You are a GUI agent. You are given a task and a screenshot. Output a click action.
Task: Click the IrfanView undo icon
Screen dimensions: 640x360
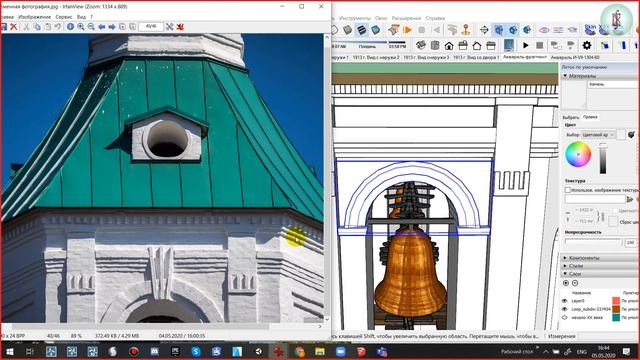pos(58,27)
